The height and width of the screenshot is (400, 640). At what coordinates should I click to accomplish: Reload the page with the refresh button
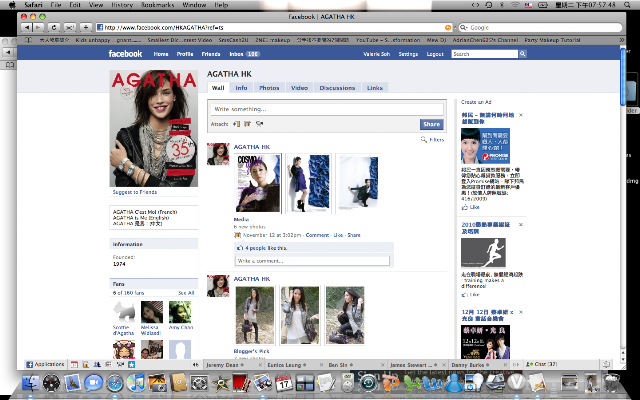pos(53,27)
